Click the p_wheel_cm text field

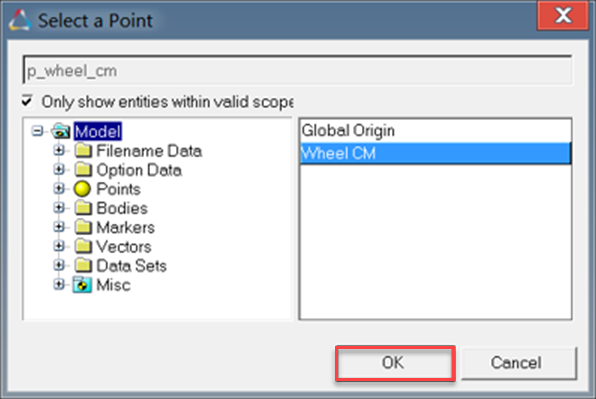297,70
